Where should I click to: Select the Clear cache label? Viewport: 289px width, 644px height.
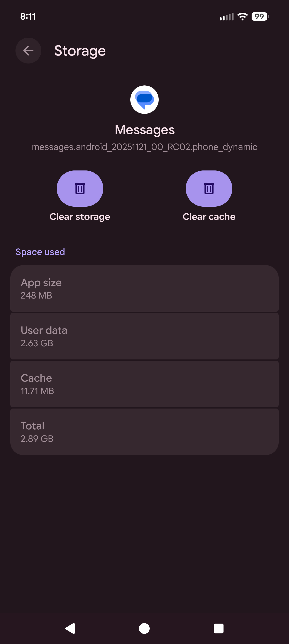click(x=209, y=217)
